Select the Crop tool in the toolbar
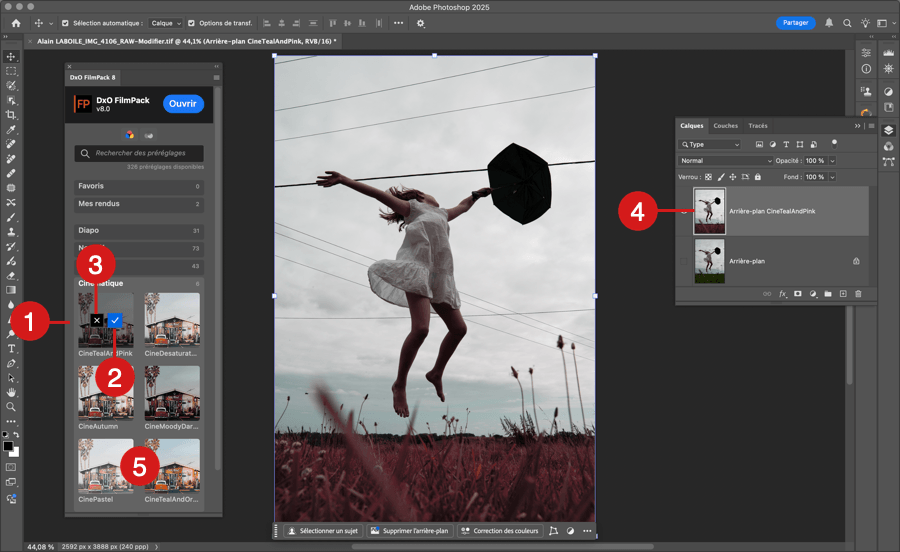 click(x=11, y=115)
